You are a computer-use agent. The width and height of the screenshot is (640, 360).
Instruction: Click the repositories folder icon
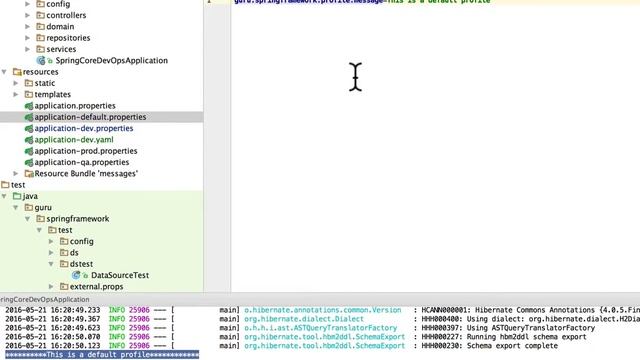coord(40,38)
